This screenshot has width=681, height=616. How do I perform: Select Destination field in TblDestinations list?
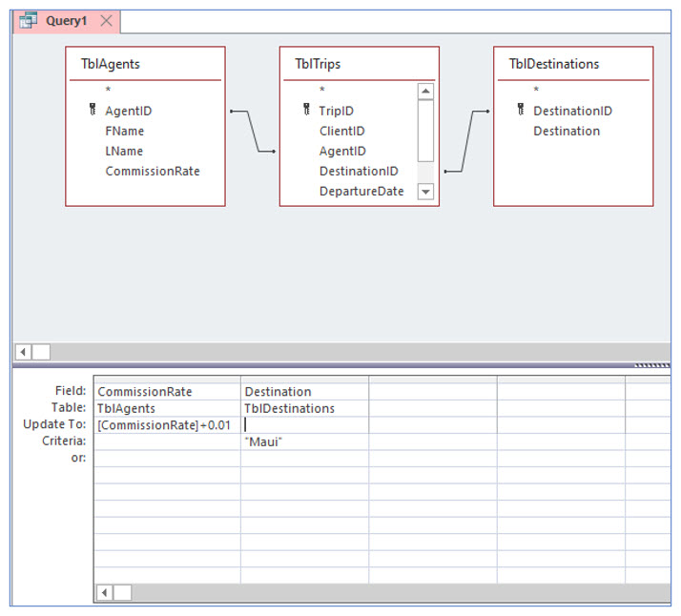tap(567, 131)
